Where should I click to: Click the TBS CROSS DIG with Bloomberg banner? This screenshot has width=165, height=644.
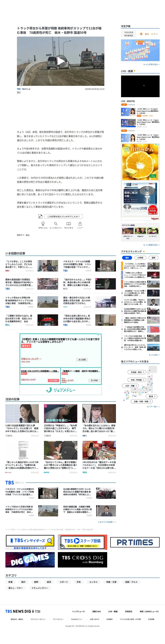click(x=82, y=560)
